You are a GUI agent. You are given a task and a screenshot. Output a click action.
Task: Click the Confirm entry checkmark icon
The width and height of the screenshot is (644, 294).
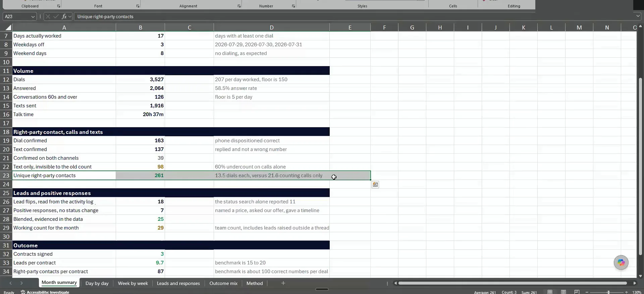click(x=56, y=16)
